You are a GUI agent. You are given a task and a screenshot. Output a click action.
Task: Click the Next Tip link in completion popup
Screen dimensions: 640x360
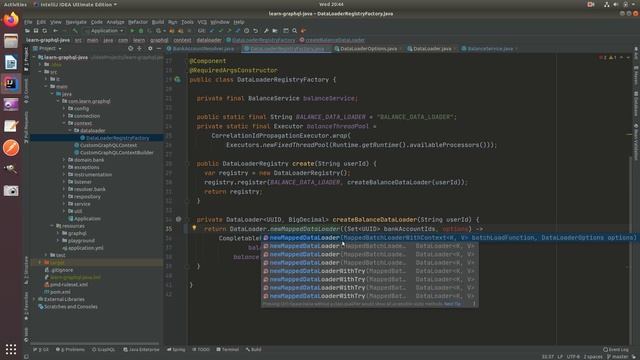click(x=452, y=304)
